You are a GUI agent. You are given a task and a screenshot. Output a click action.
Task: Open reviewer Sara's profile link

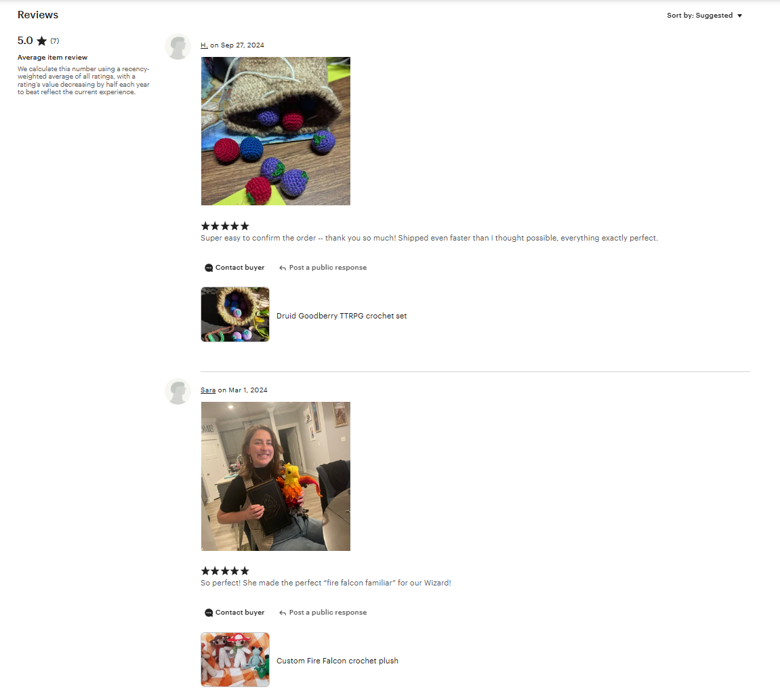point(208,390)
